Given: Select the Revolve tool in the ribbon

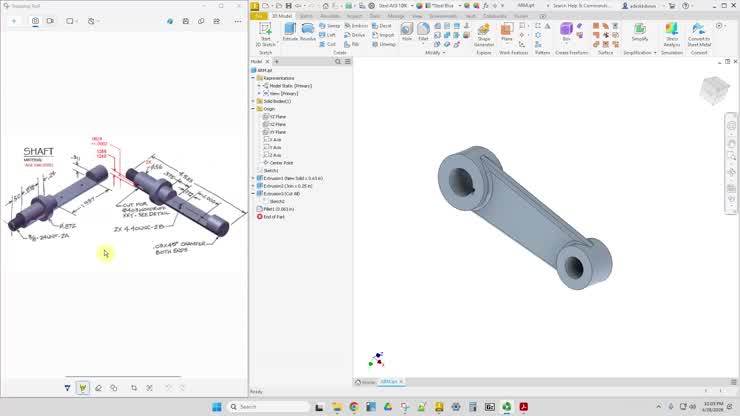Looking at the screenshot, I should [308, 32].
